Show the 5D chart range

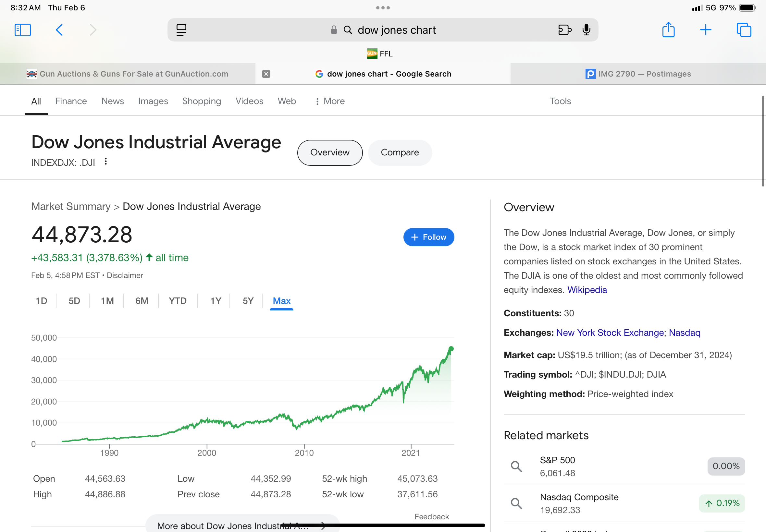74,301
